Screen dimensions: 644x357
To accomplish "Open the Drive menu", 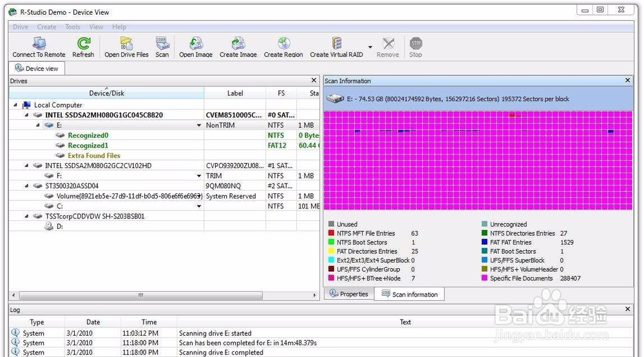I will pos(21,26).
